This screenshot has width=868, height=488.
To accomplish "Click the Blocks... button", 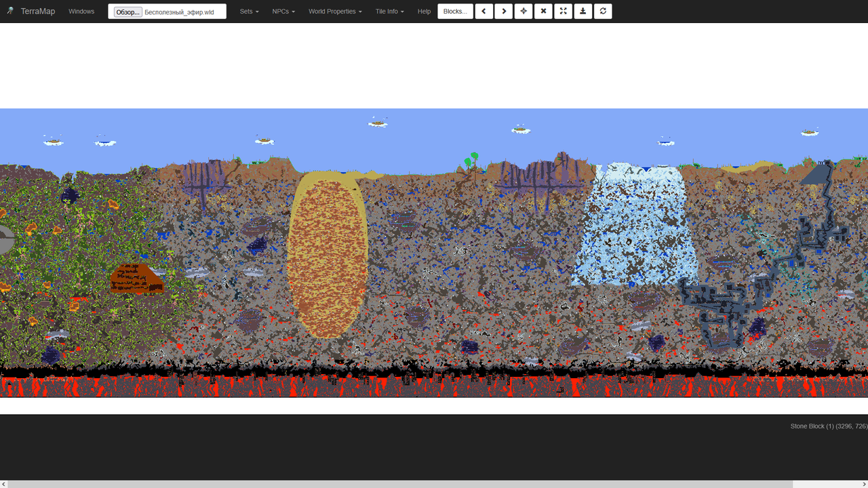I will click(455, 12).
